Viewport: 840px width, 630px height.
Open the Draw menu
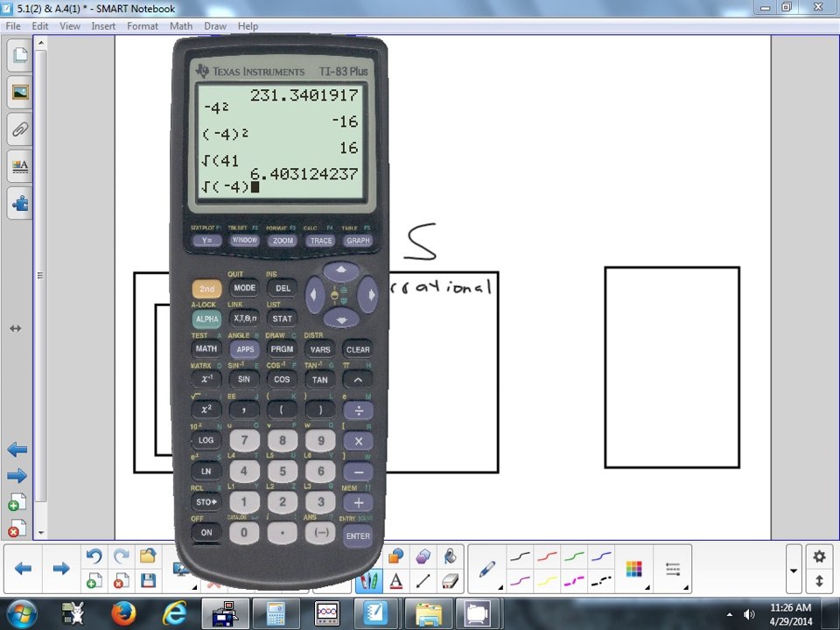coord(215,25)
